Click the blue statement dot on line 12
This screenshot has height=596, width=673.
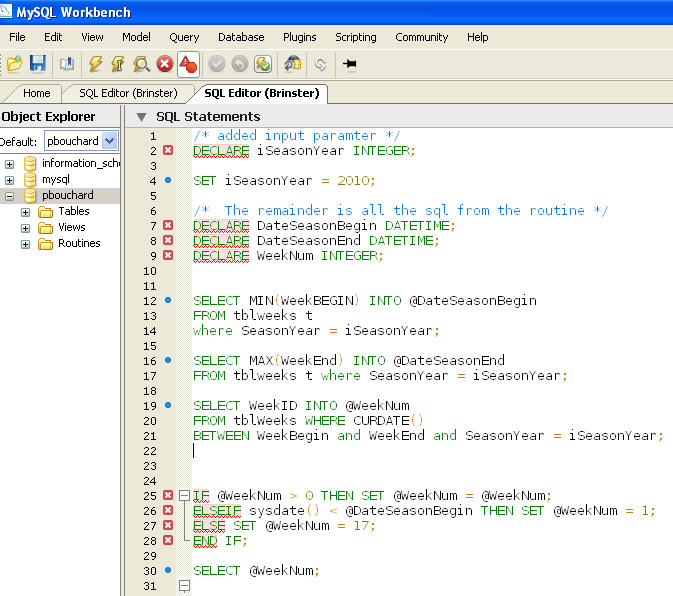coord(168,300)
